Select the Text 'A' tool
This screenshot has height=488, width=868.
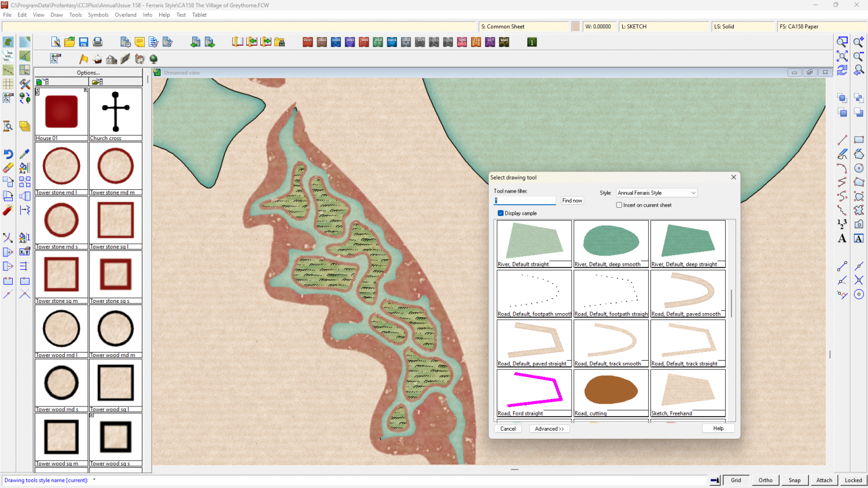pos(842,239)
